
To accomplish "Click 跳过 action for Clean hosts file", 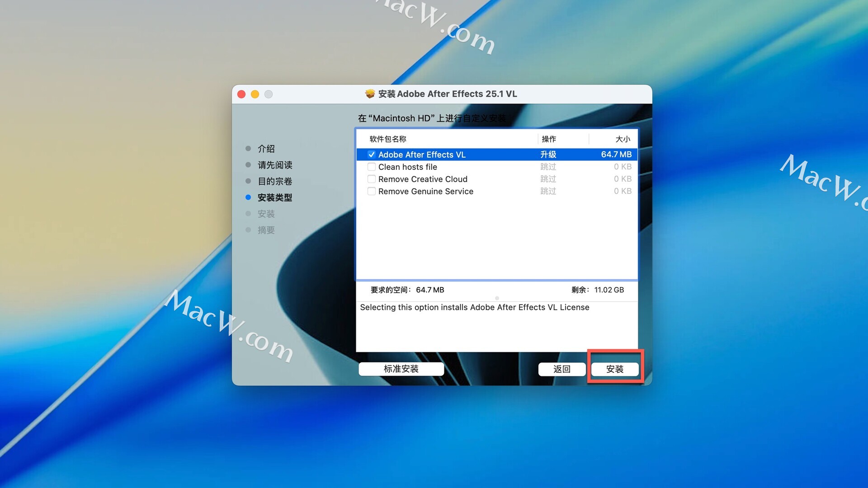I will 548,167.
